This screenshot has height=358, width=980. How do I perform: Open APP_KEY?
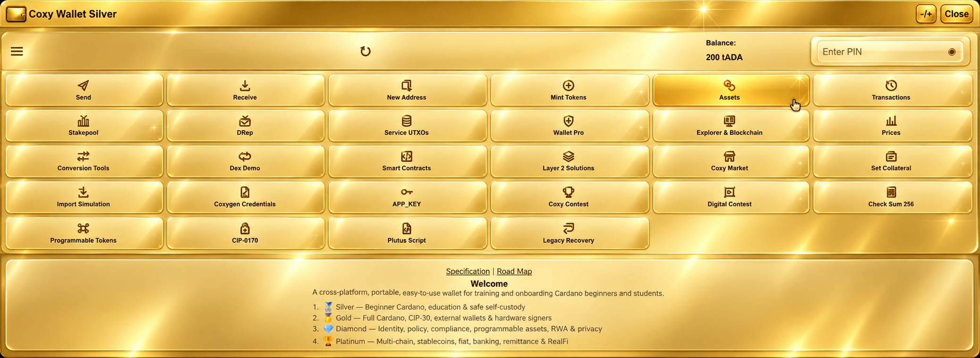407,197
